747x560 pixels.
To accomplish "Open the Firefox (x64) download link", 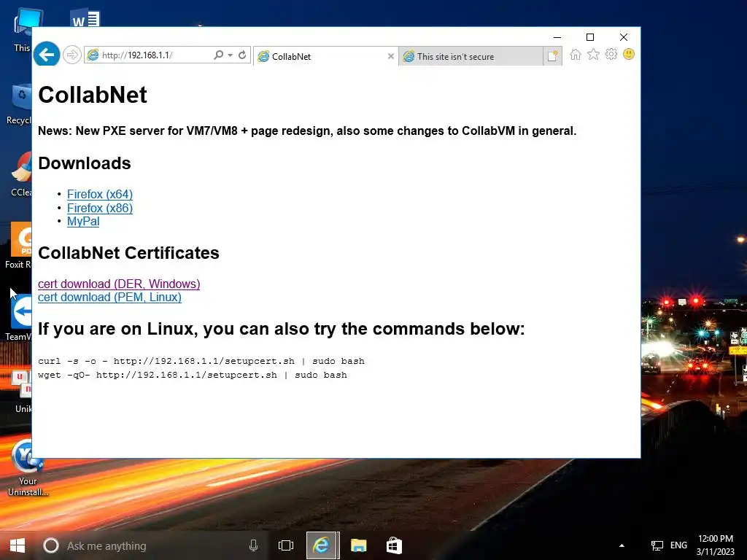I will [x=99, y=194].
